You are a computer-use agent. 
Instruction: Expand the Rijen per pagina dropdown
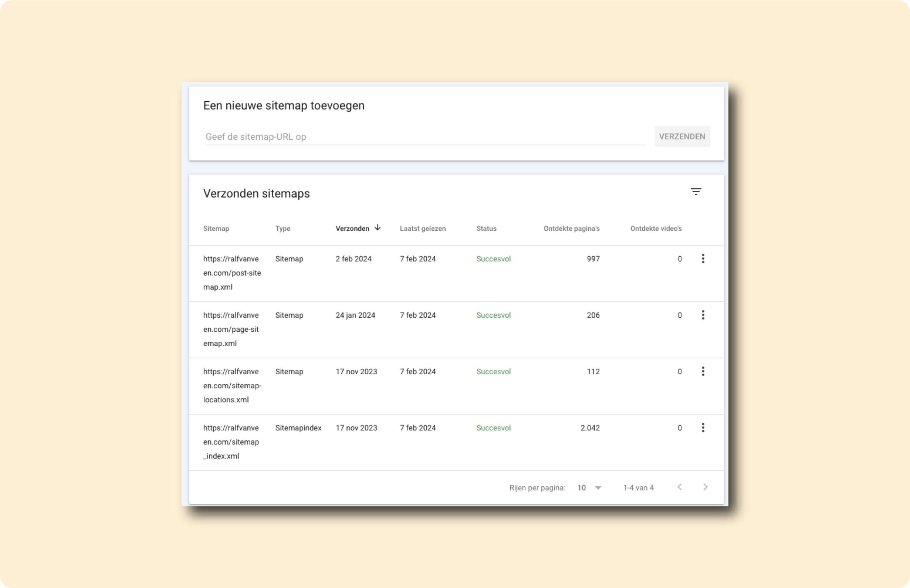(589, 488)
